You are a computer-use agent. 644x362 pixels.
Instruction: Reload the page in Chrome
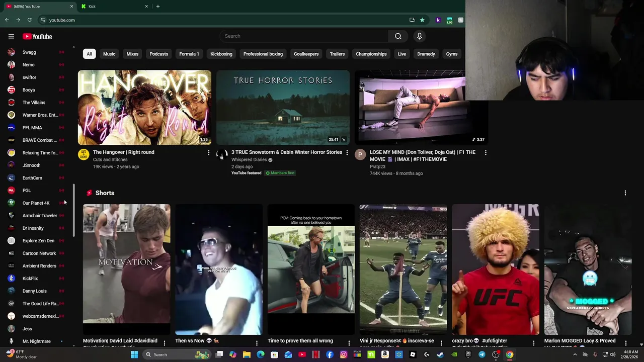tap(29, 20)
